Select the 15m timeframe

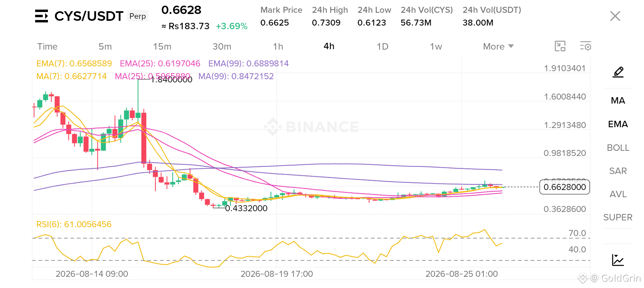click(162, 46)
